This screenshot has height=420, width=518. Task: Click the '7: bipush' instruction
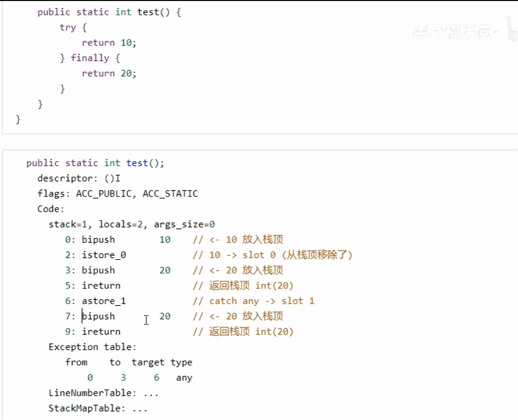[90, 316]
